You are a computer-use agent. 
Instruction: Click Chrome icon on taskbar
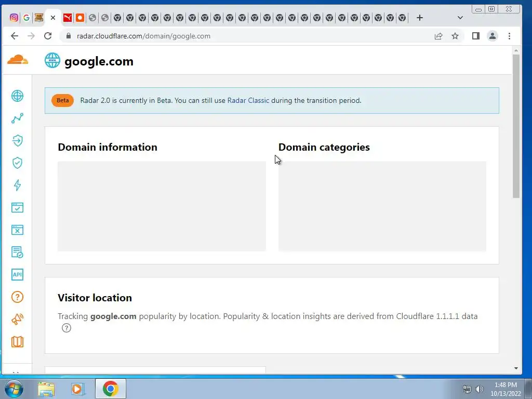coord(110,389)
